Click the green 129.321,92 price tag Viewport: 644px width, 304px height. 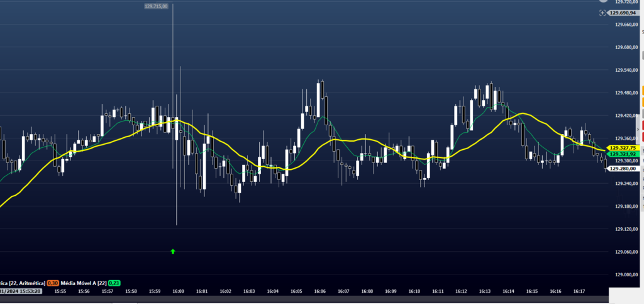(x=623, y=154)
